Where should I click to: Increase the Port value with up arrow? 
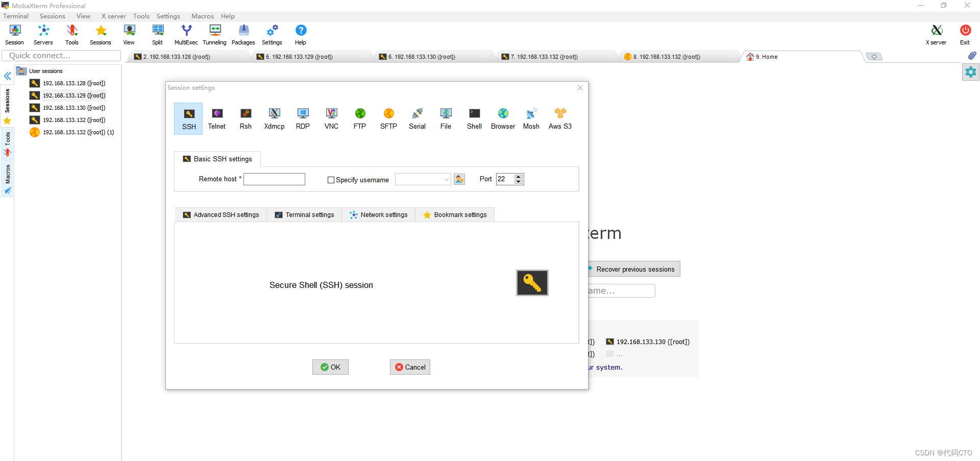point(519,177)
